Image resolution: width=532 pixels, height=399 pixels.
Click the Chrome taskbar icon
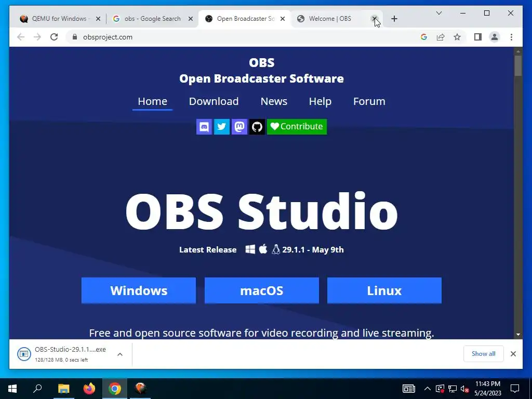tap(115, 389)
